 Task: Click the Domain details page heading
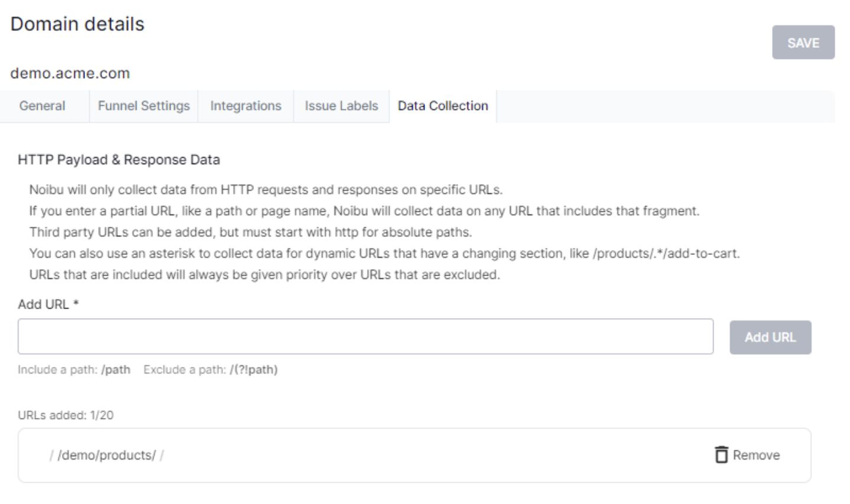point(77,24)
